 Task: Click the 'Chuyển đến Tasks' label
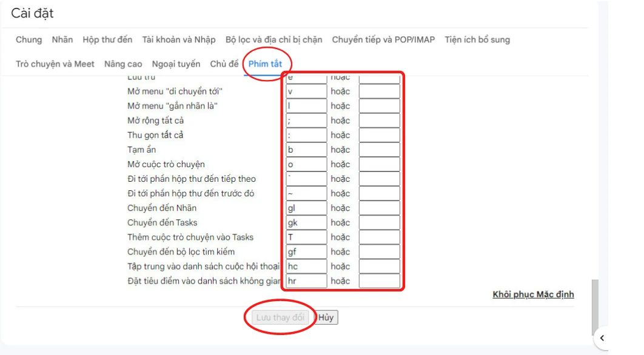point(163,222)
